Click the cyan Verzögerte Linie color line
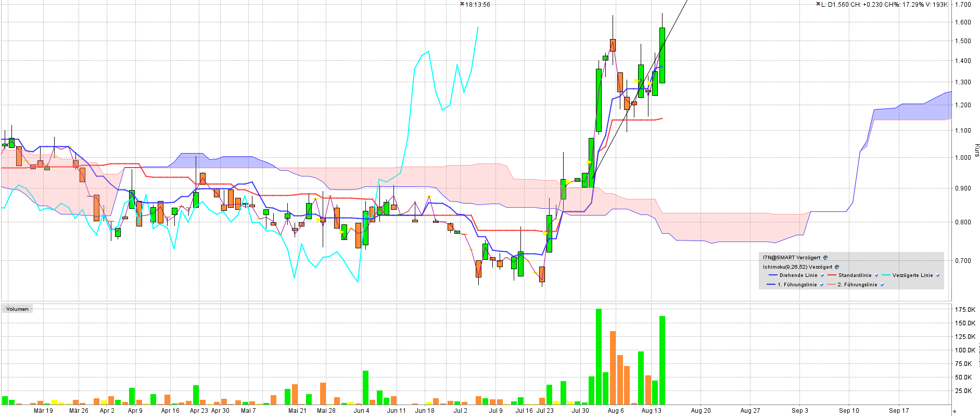 point(886,275)
